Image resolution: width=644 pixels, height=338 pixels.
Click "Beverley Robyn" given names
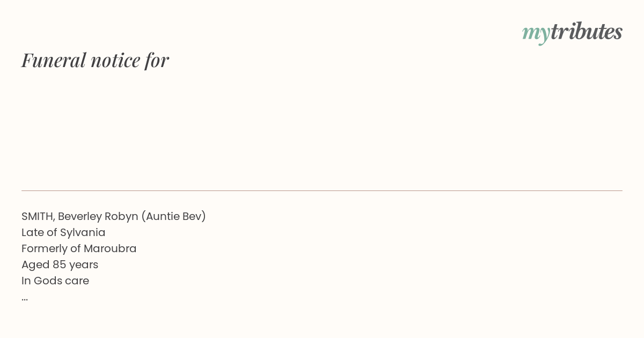click(x=98, y=216)
